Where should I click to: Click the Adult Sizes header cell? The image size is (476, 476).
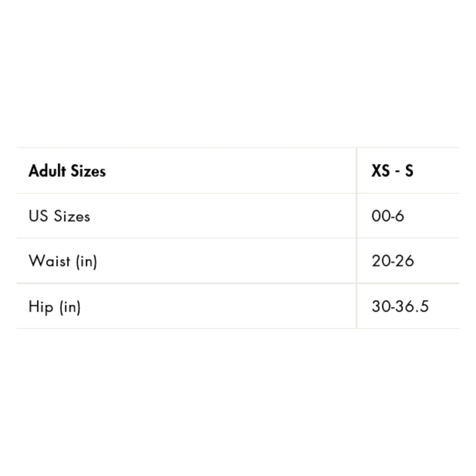[x=67, y=170]
